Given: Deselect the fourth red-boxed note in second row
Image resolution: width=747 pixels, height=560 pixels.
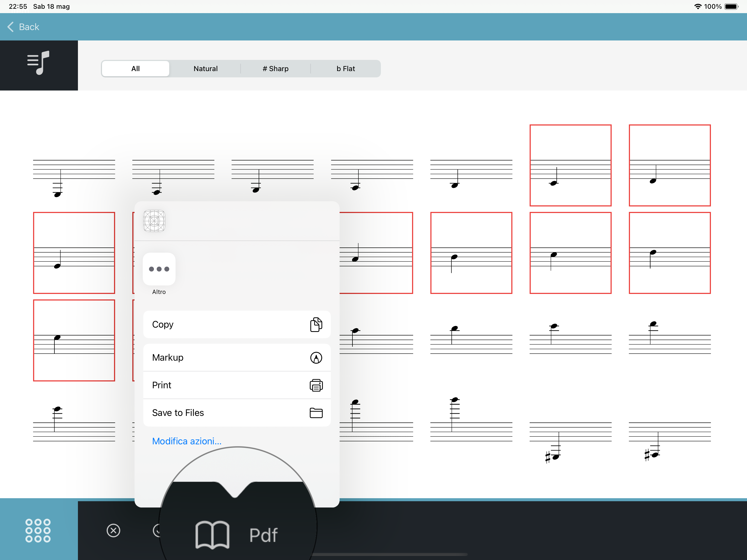Looking at the screenshot, I should coord(376,253).
